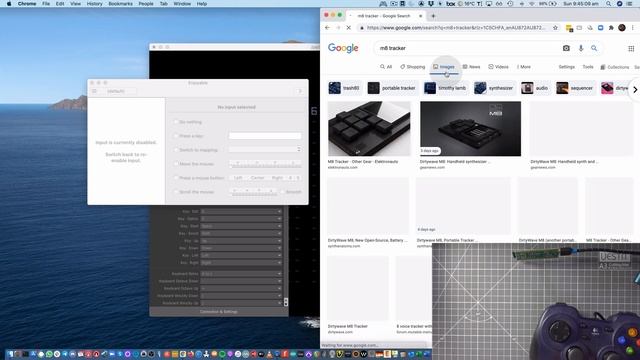The image size is (640, 360).
Task: Open the 'Dirtywave M8: Handheld synthesizer' gearnews image
Action: [x=470, y=129]
